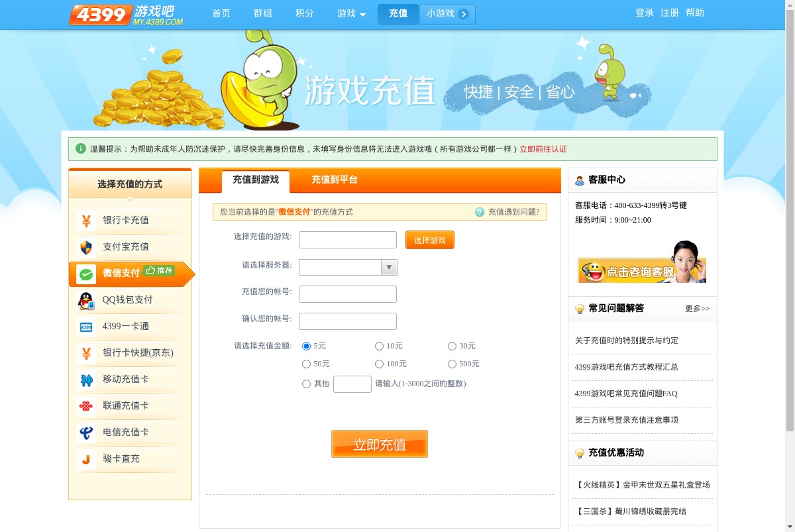Open 群组 in the top navigation
This screenshot has width=795, height=532.
[x=263, y=14]
